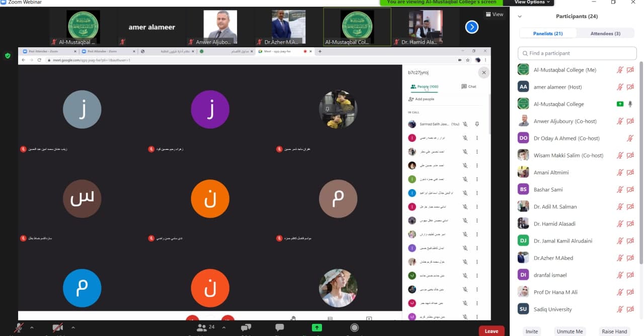Image resolution: width=644 pixels, height=336 pixels.
Task: Open the Chat tab in Google Meet
Action: coord(468,87)
